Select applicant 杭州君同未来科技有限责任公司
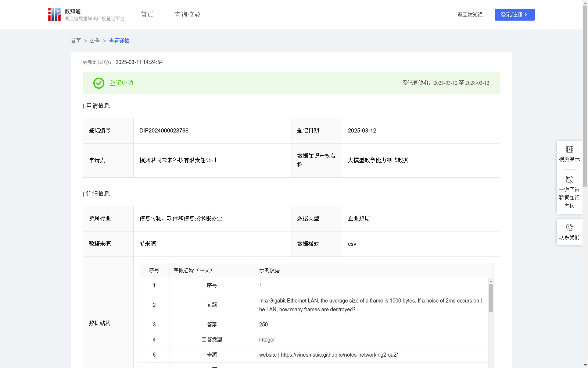588x368 pixels. coord(178,160)
